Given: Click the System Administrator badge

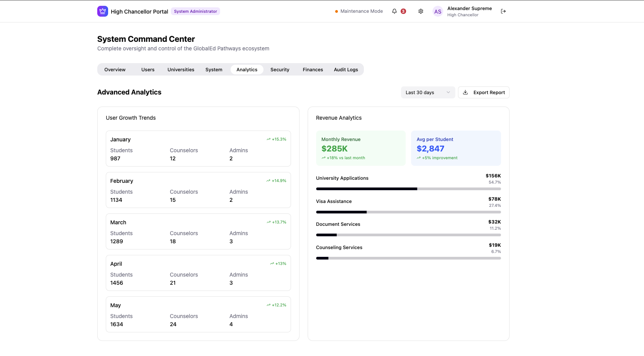Looking at the screenshot, I should (x=195, y=11).
